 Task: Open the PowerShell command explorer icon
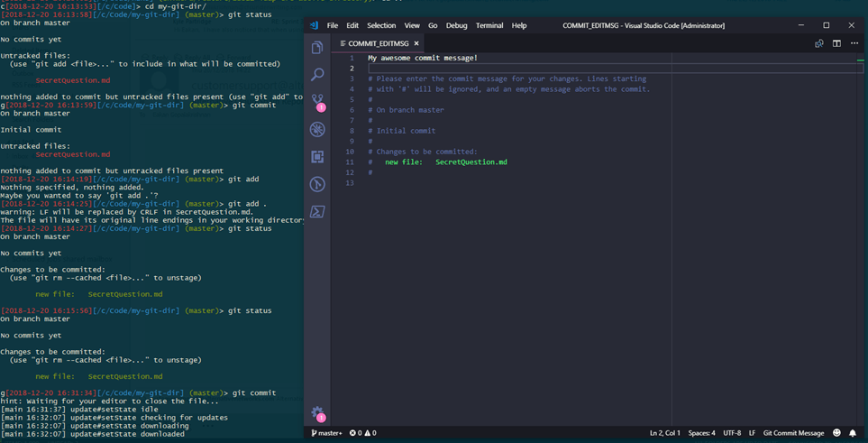click(x=317, y=211)
